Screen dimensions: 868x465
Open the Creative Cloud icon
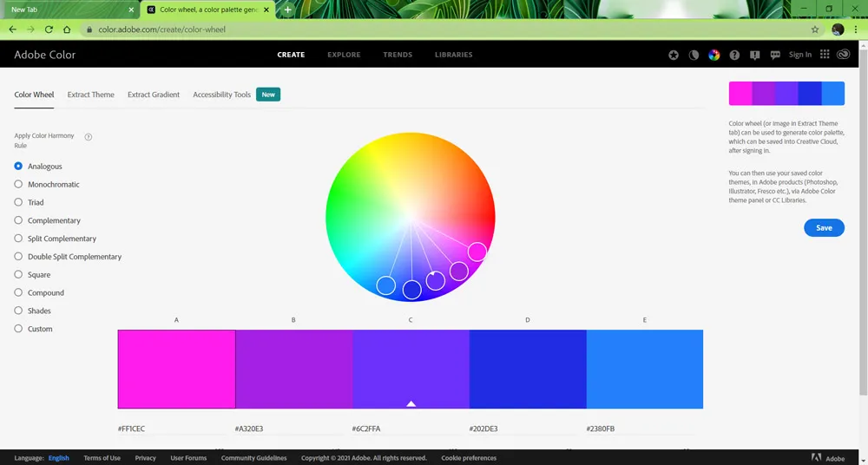(843, 55)
